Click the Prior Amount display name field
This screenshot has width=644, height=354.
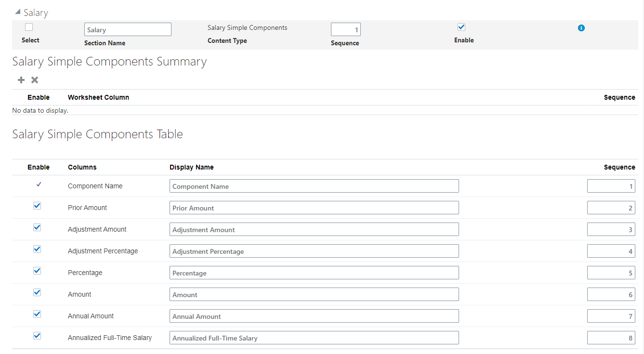[x=314, y=208]
